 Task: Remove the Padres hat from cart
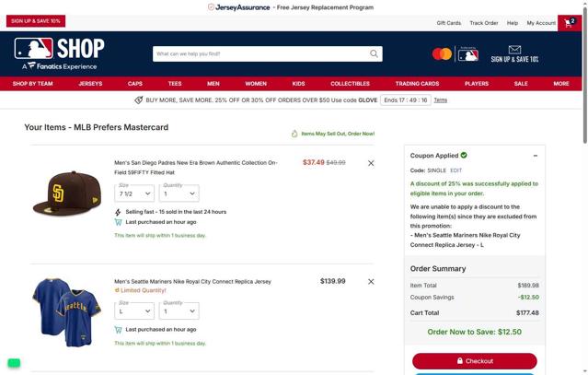[371, 163]
